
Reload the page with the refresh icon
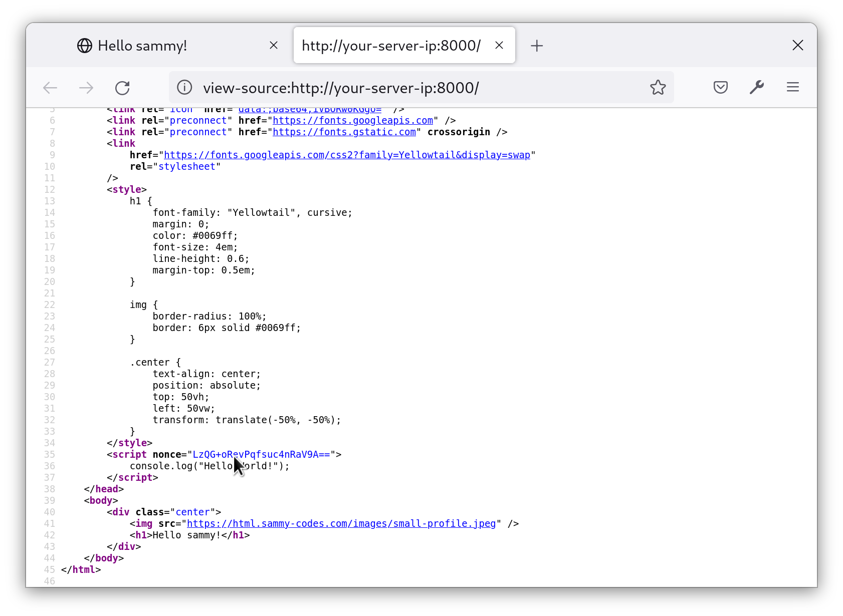[122, 88]
